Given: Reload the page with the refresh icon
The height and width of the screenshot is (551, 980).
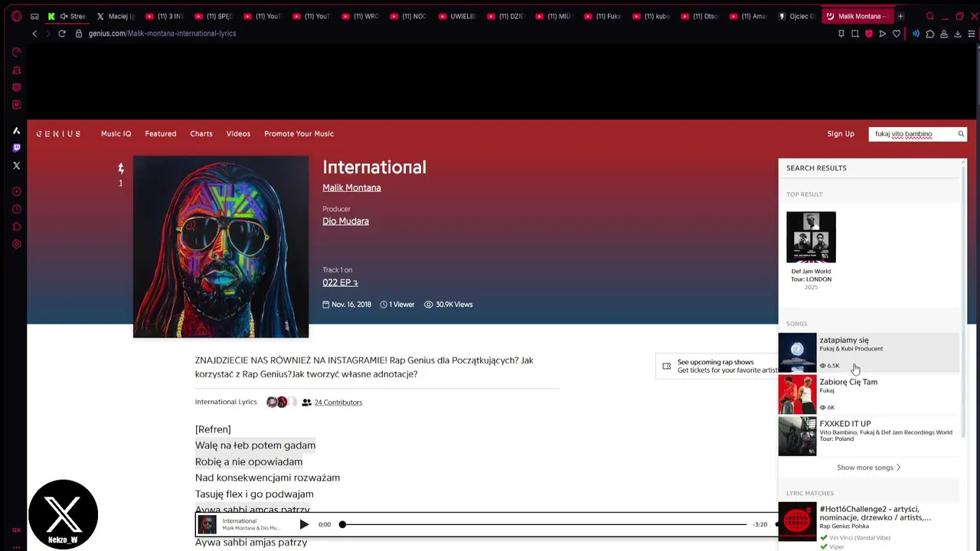Looking at the screenshot, I should (62, 34).
